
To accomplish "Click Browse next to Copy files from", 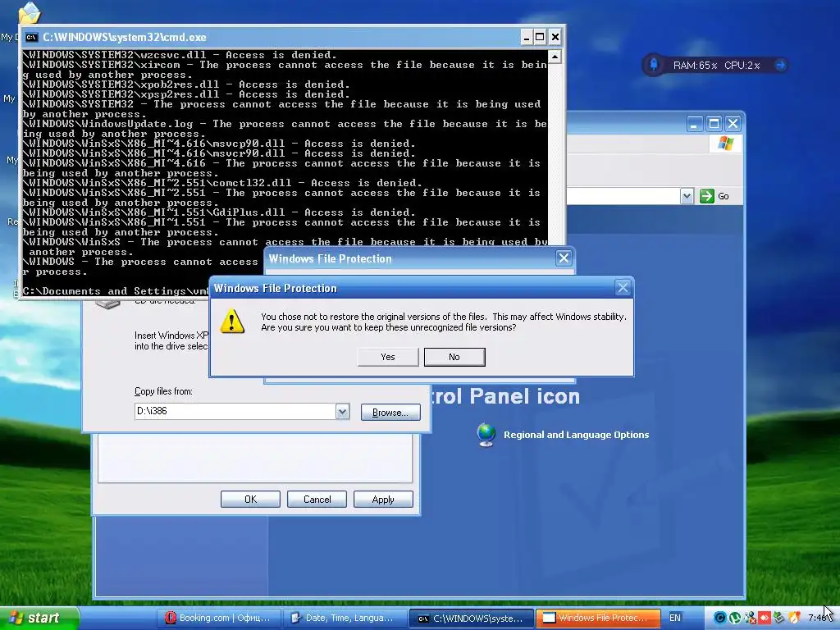I will [390, 412].
